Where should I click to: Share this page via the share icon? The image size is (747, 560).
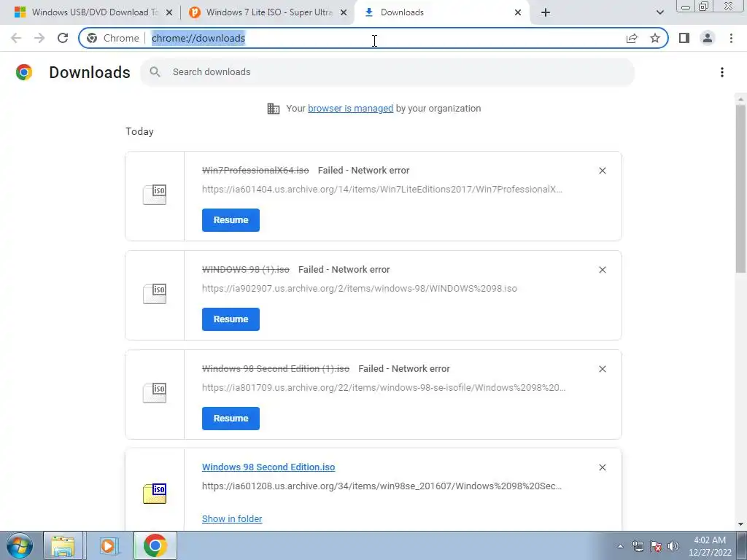(632, 38)
